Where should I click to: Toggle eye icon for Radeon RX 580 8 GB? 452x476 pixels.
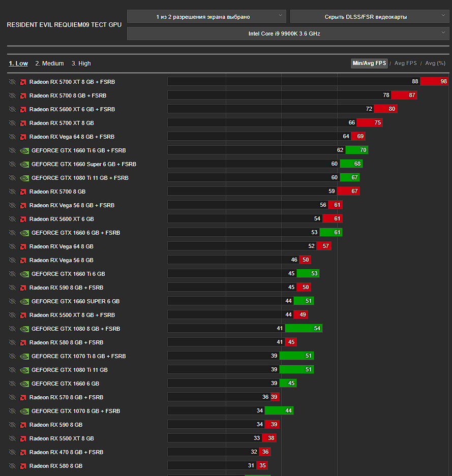[12, 466]
